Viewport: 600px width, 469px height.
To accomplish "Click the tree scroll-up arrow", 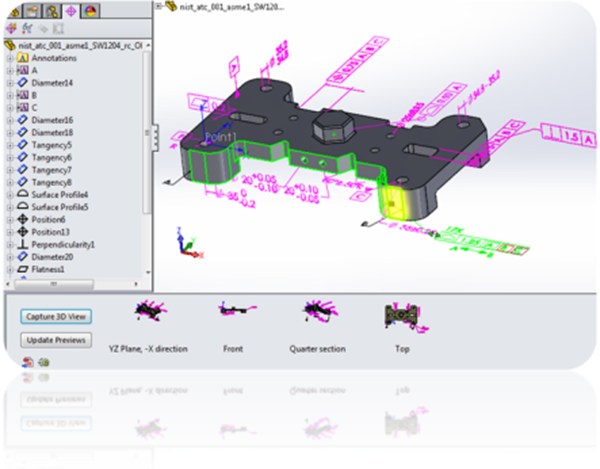I will tap(148, 45).
